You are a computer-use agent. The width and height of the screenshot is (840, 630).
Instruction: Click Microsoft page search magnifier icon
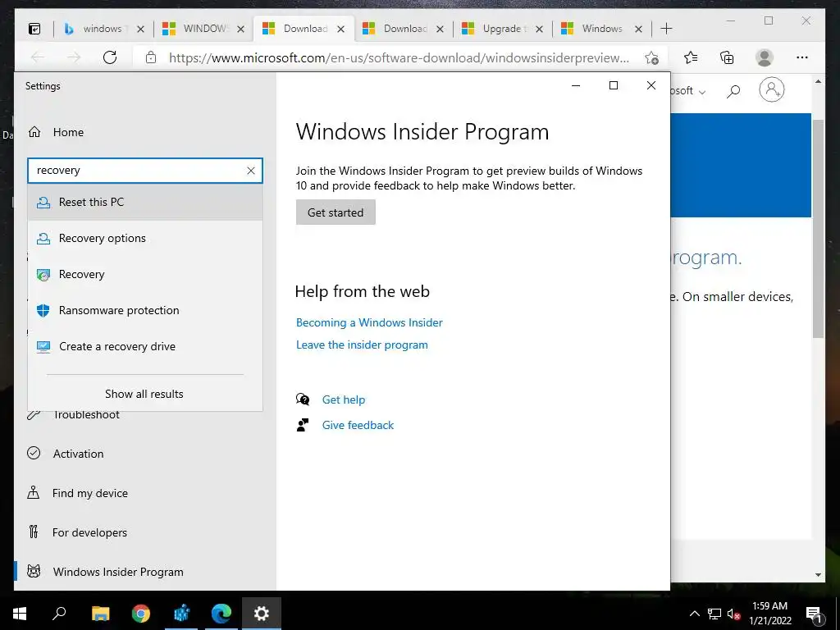pyautogui.click(x=733, y=91)
